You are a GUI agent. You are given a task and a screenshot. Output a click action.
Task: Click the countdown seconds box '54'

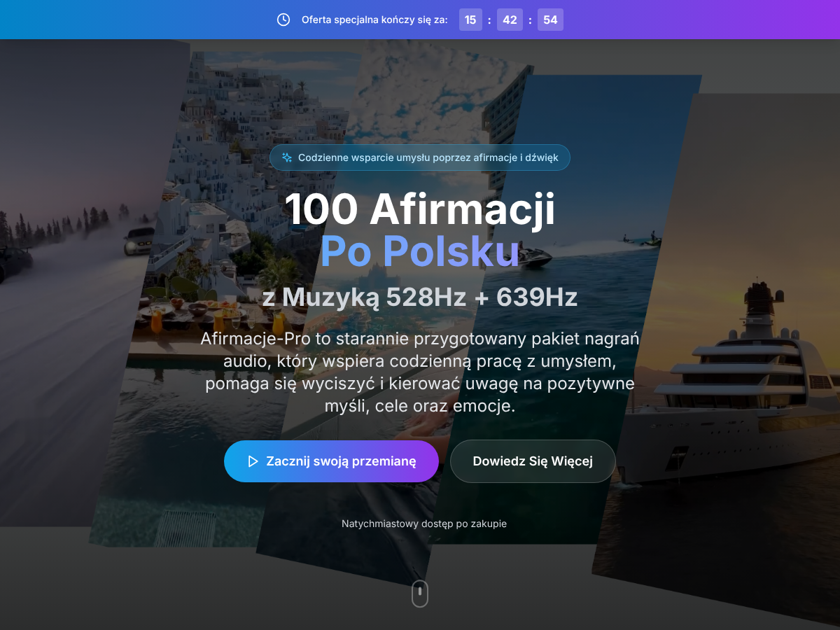pyautogui.click(x=550, y=20)
